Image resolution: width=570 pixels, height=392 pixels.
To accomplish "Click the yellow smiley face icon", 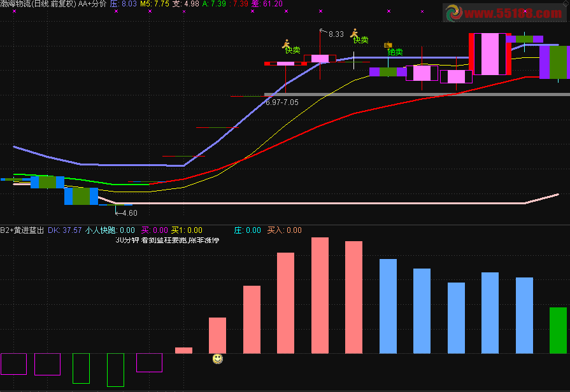I will click(217, 359).
